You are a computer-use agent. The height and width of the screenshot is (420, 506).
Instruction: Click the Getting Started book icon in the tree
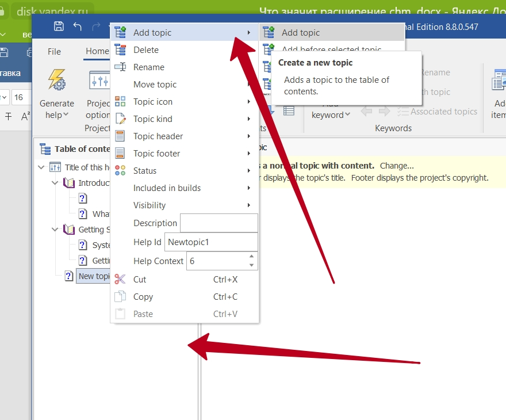point(69,230)
